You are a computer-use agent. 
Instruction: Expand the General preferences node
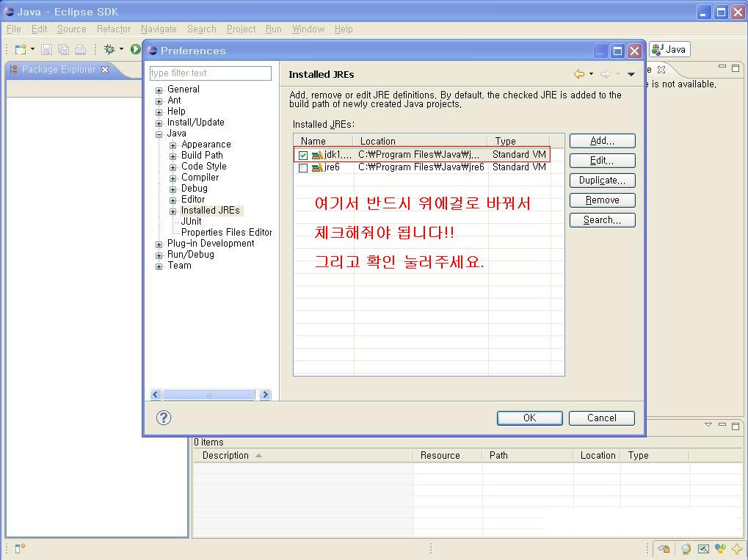(x=159, y=90)
